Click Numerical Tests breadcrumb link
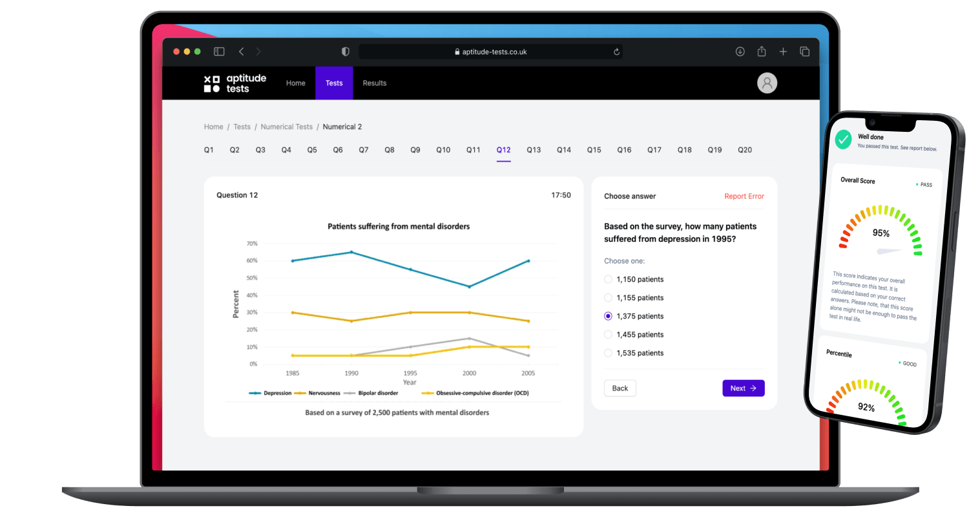Viewport: 980px width, 517px height. 287,127
